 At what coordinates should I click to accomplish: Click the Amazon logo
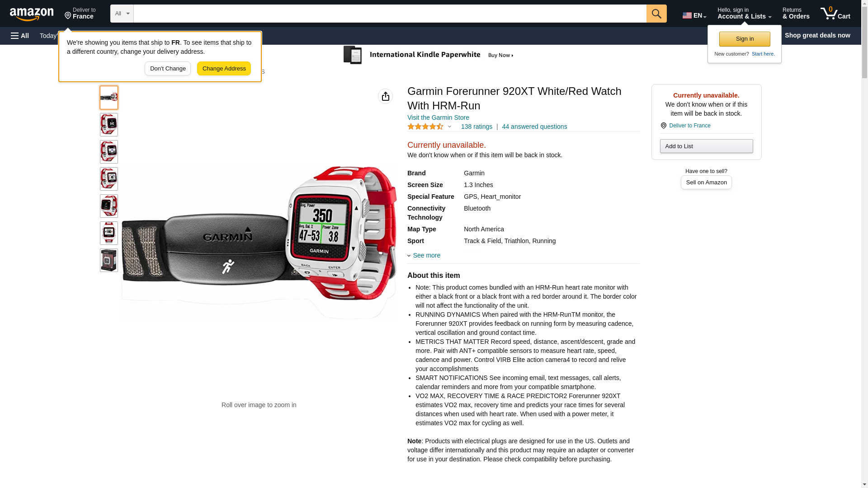tap(32, 14)
